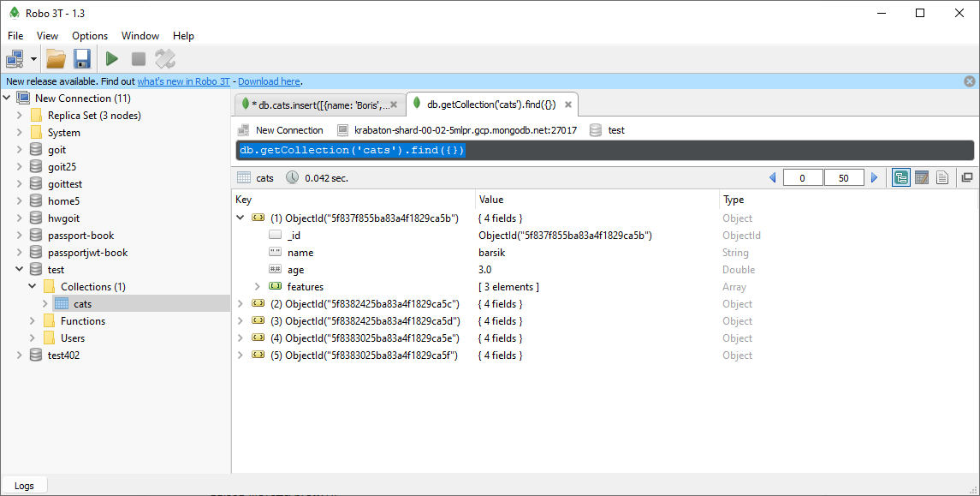
Task: Dismiss the new release notification bar
Action: tap(970, 81)
